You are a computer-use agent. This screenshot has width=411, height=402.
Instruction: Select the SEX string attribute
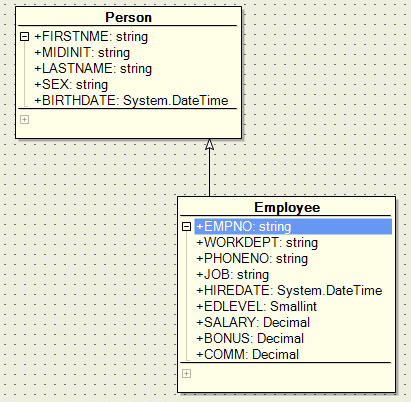pos(71,84)
